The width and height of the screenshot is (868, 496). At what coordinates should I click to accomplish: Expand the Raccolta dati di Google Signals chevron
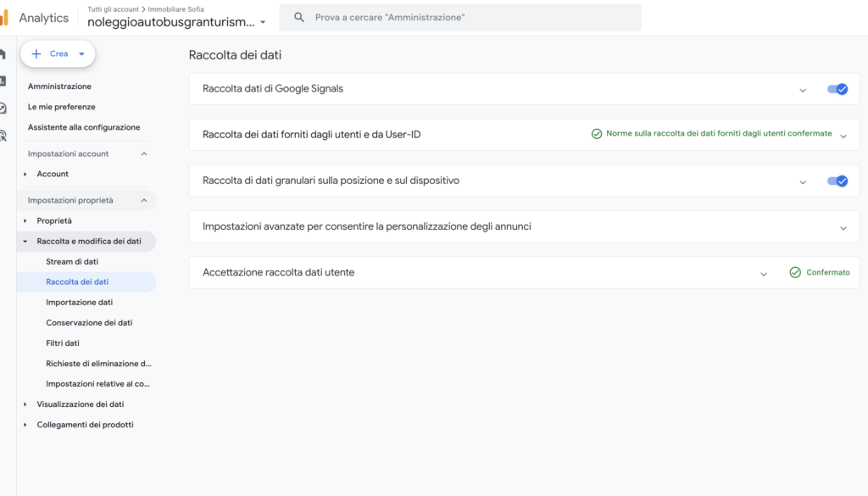pos(803,89)
